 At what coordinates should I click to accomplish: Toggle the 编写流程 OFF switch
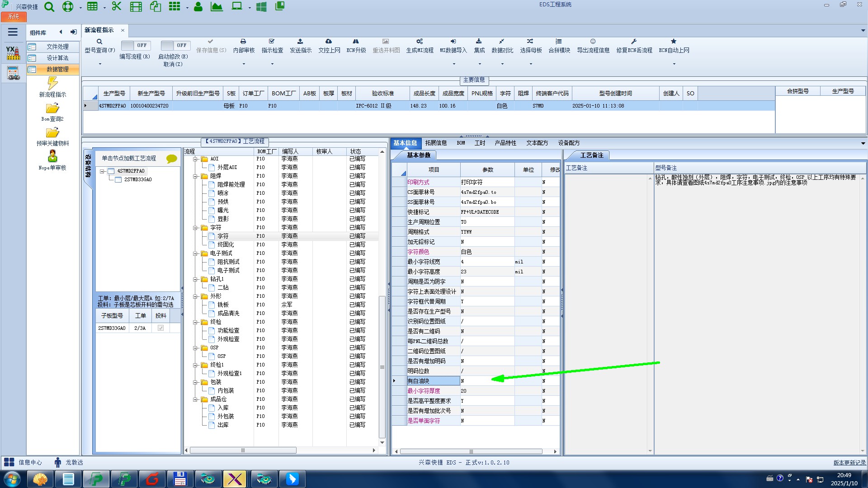tap(135, 46)
